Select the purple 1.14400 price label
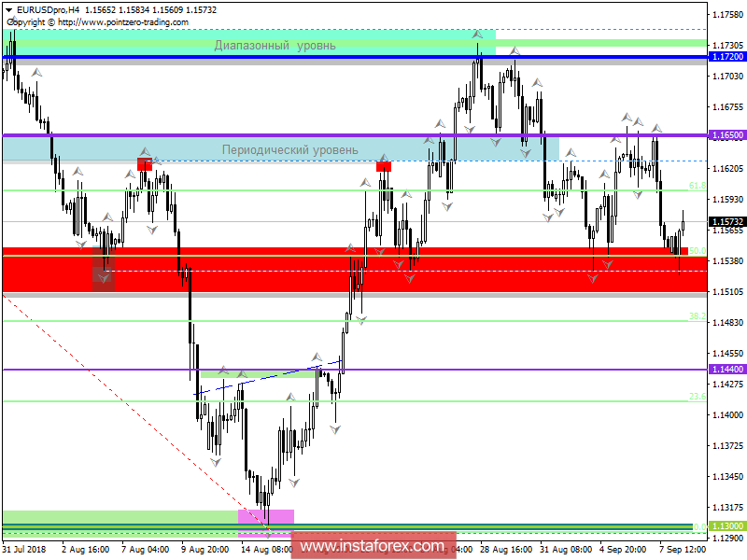 click(x=727, y=369)
